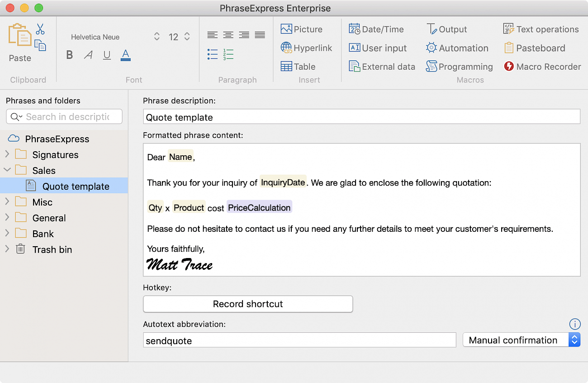Select the Bank folder
The height and width of the screenshot is (383, 588).
click(x=34, y=234)
